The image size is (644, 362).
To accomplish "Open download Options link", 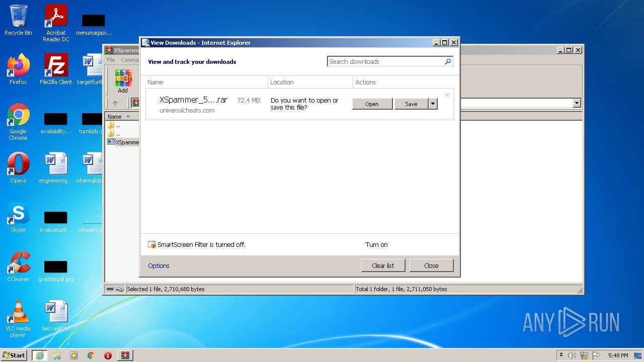I will pyautogui.click(x=158, y=266).
